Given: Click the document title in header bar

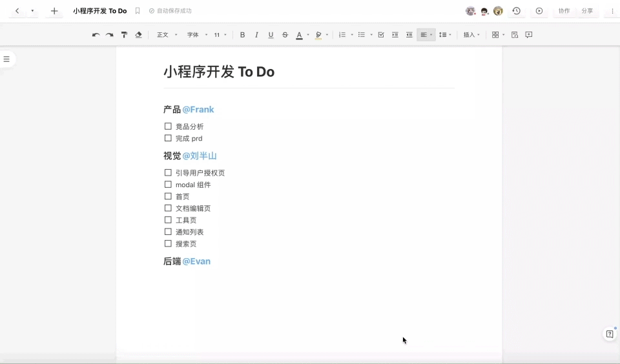Looking at the screenshot, I should click(x=99, y=11).
